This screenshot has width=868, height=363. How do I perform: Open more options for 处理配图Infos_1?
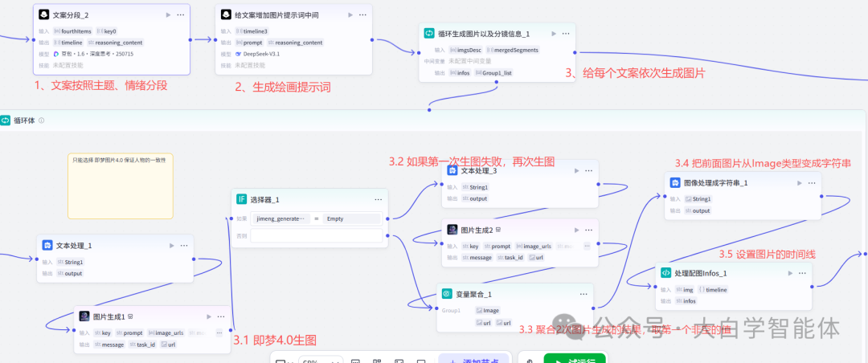point(803,273)
